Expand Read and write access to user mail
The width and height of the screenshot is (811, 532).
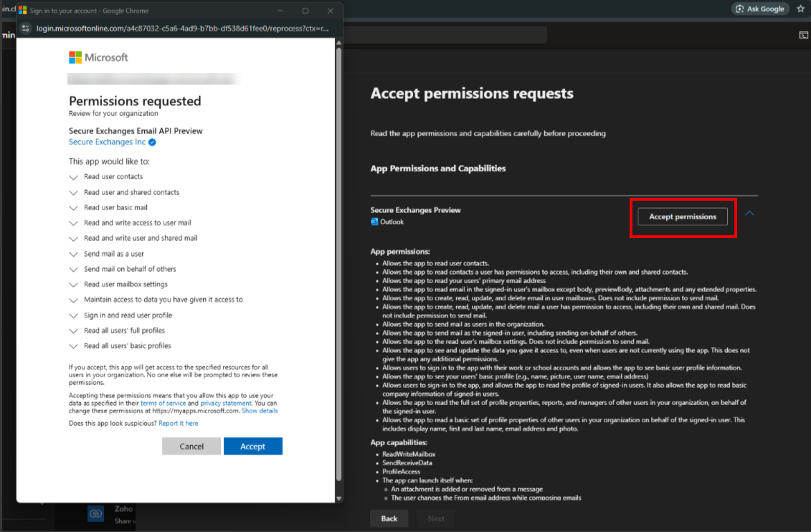click(x=73, y=223)
